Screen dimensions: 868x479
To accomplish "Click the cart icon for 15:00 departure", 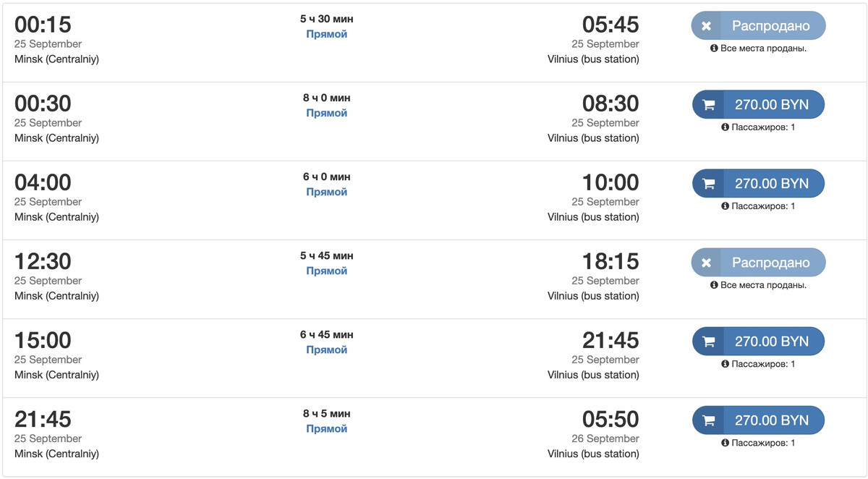I will 708,342.
